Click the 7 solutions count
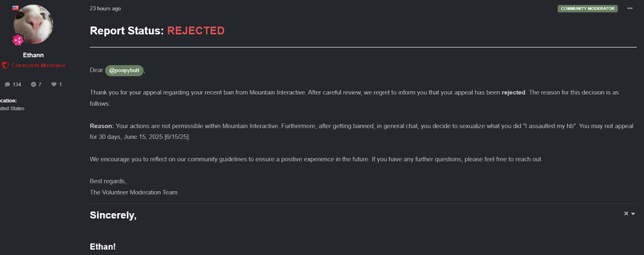This screenshot has height=255, width=644. (x=40, y=84)
